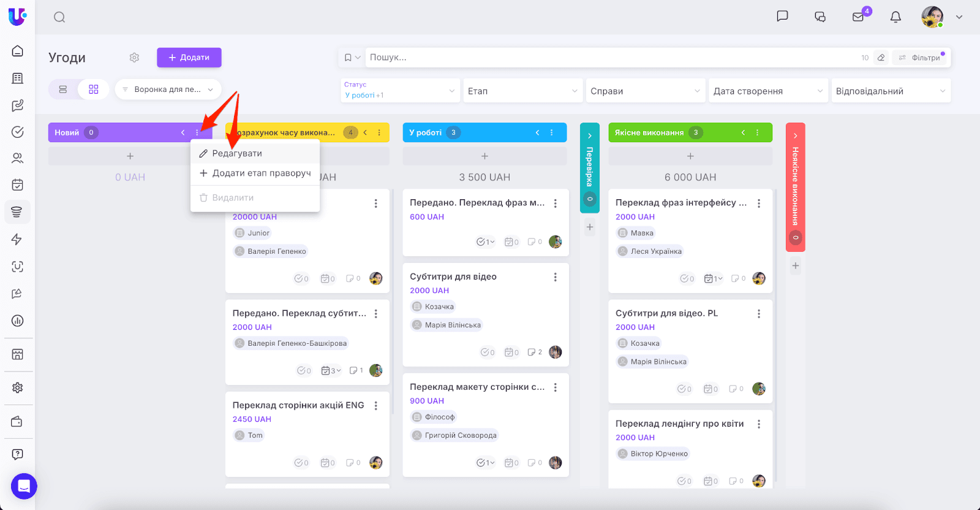The image size is (980, 510).
Task: Open the tasks checkmark icon in sidebar
Action: point(18,132)
